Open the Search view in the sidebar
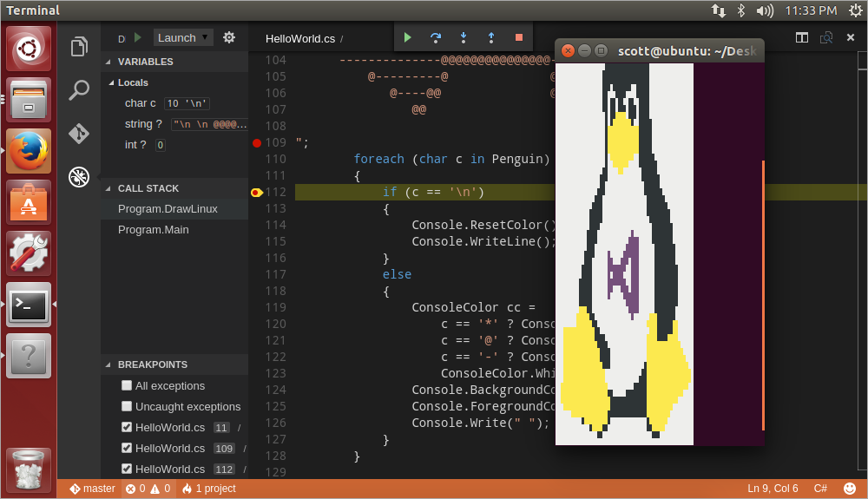The width and height of the screenshot is (868, 499). click(79, 90)
